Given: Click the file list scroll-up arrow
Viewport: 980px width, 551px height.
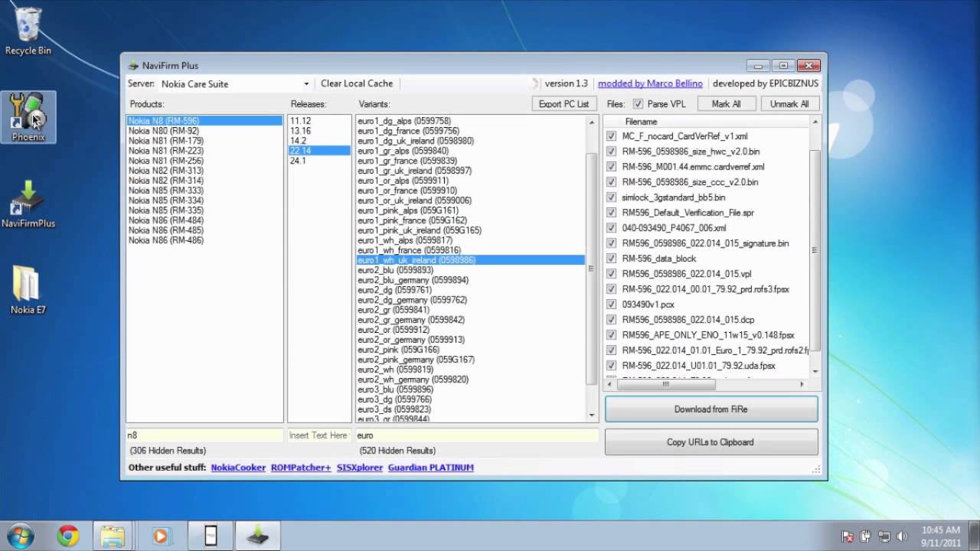Looking at the screenshot, I should point(815,122).
